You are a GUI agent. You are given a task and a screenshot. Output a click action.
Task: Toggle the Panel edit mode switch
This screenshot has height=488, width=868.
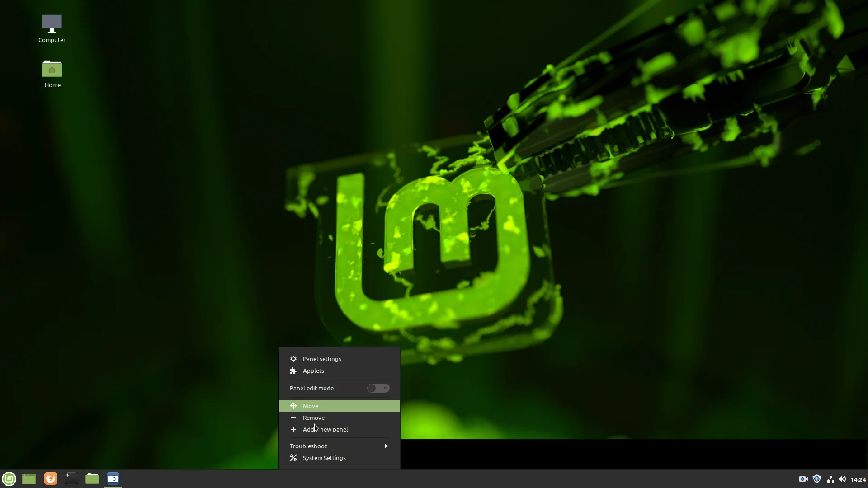point(378,388)
